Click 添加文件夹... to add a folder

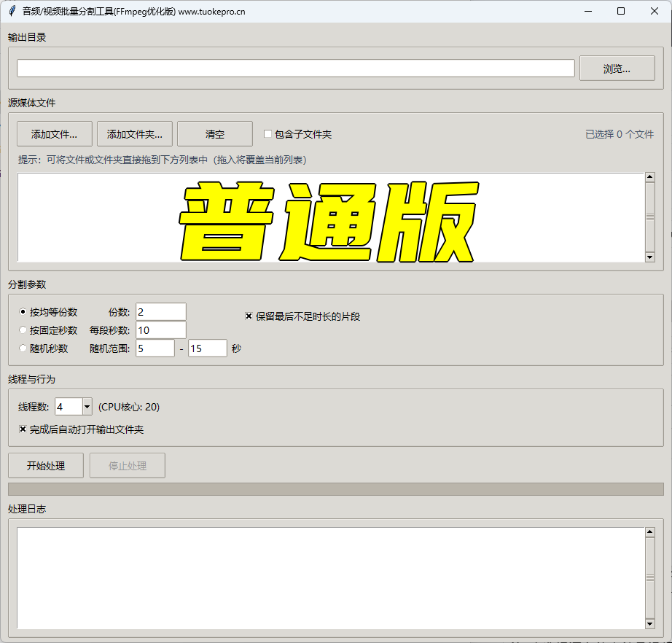135,134
